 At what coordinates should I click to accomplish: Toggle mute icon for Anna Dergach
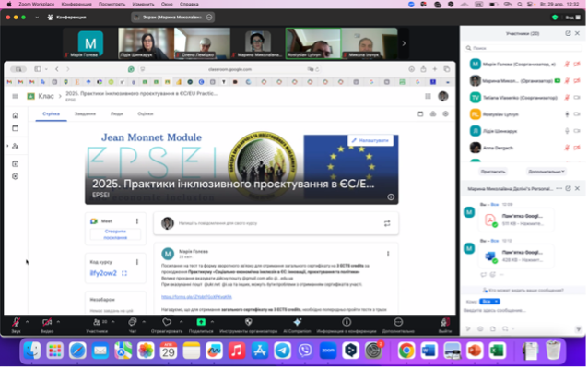click(x=567, y=148)
